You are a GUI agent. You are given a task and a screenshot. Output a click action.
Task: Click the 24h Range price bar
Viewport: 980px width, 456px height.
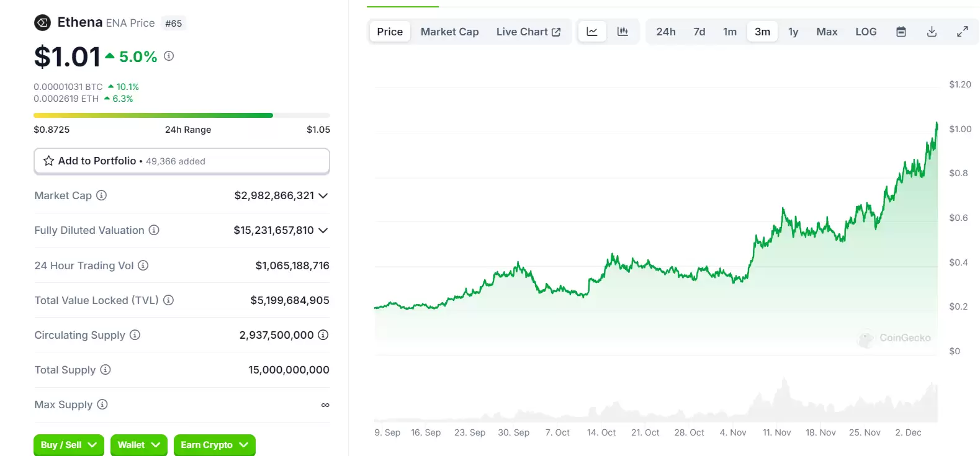(x=181, y=115)
